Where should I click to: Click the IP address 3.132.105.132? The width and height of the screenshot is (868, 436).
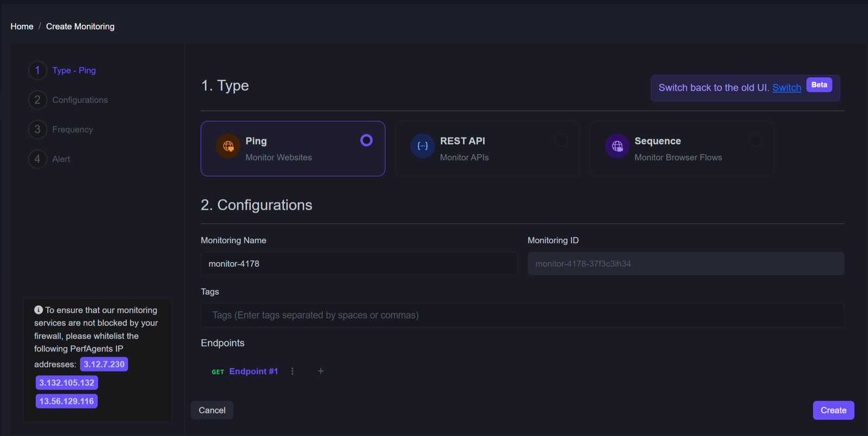(67, 383)
